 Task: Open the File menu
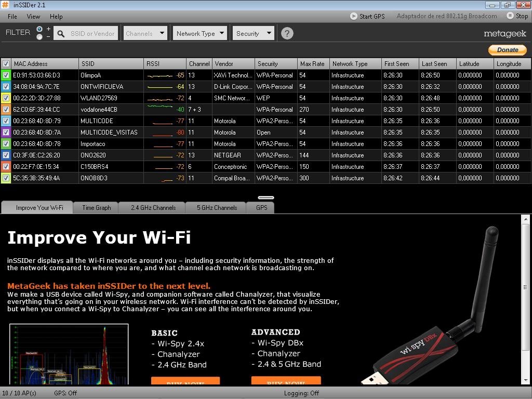12,16
